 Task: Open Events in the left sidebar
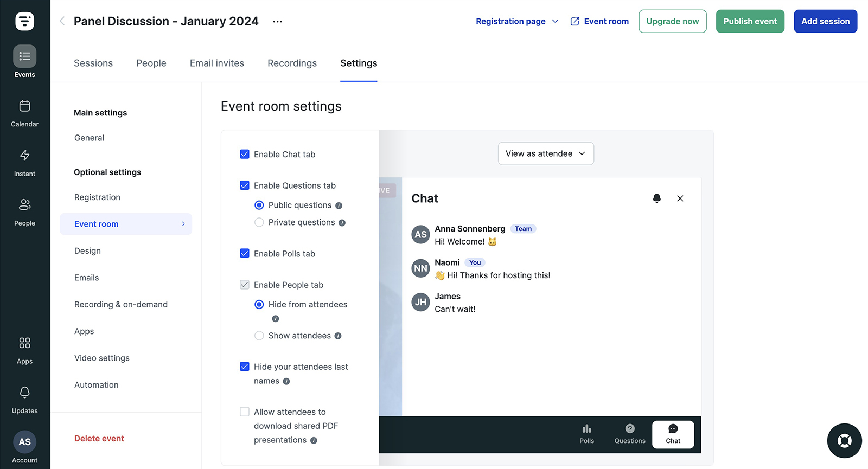24,62
